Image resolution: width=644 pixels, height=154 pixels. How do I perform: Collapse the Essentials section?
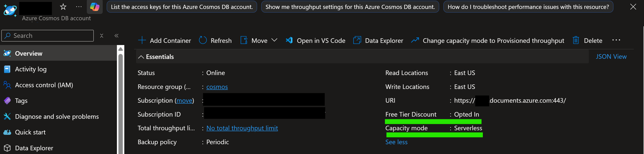[x=141, y=57]
